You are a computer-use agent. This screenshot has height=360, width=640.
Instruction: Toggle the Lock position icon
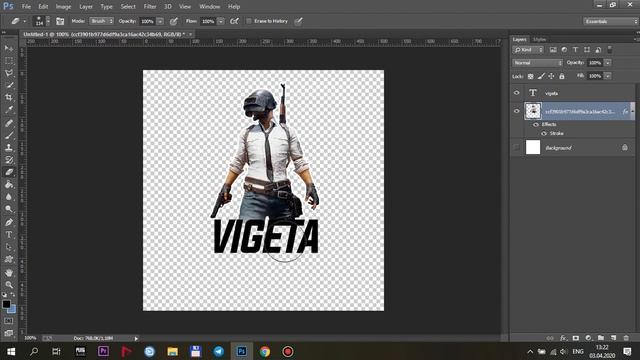pyautogui.click(x=551, y=76)
